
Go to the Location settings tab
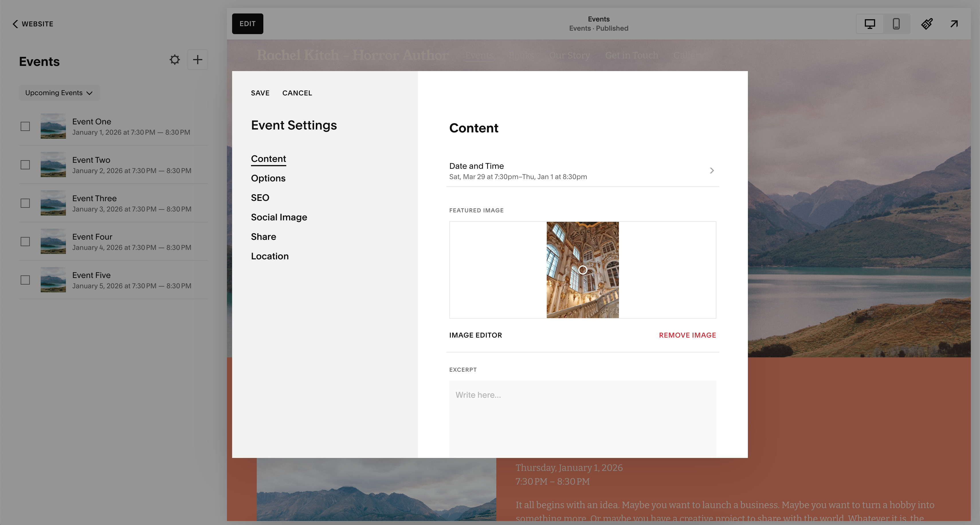[269, 256]
